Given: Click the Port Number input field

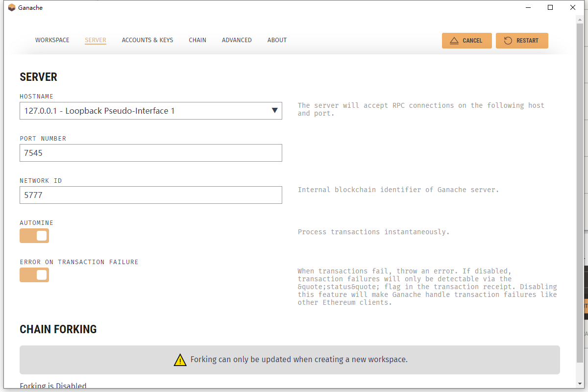Looking at the screenshot, I should [x=151, y=153].
